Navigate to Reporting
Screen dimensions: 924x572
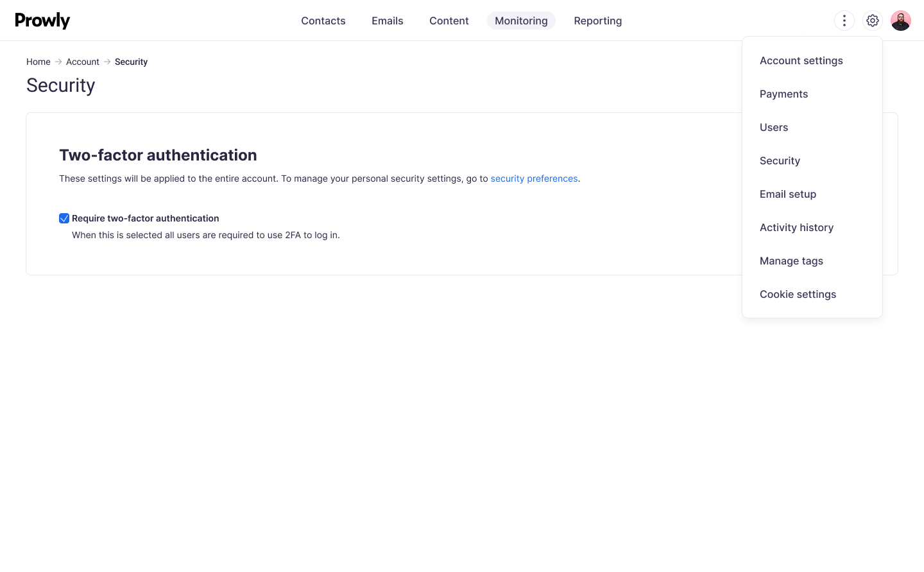[x=597, y=21]
